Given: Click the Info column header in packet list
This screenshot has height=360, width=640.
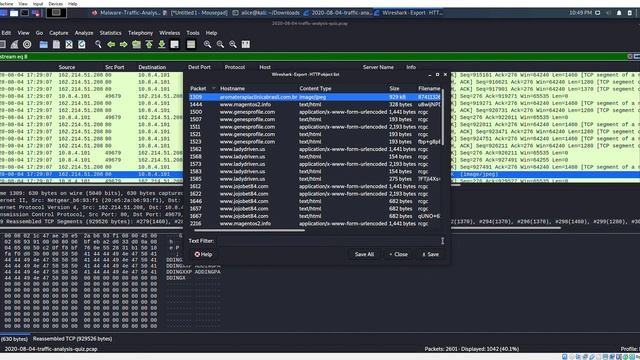Looking at the screenshot, I should click(411, 67).
